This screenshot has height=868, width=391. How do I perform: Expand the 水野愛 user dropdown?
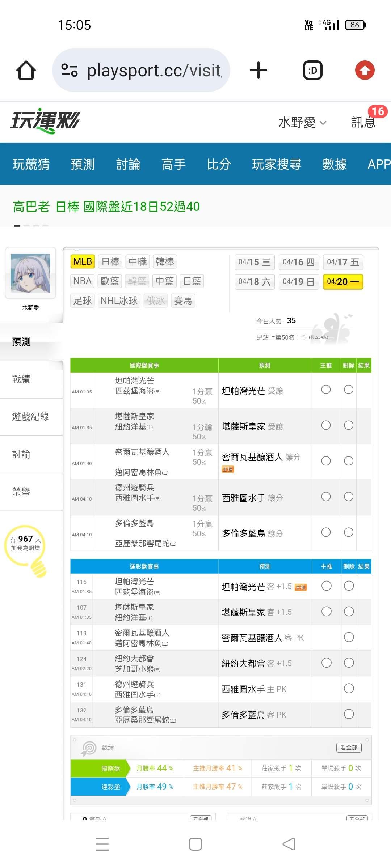[x=302, y=123]
